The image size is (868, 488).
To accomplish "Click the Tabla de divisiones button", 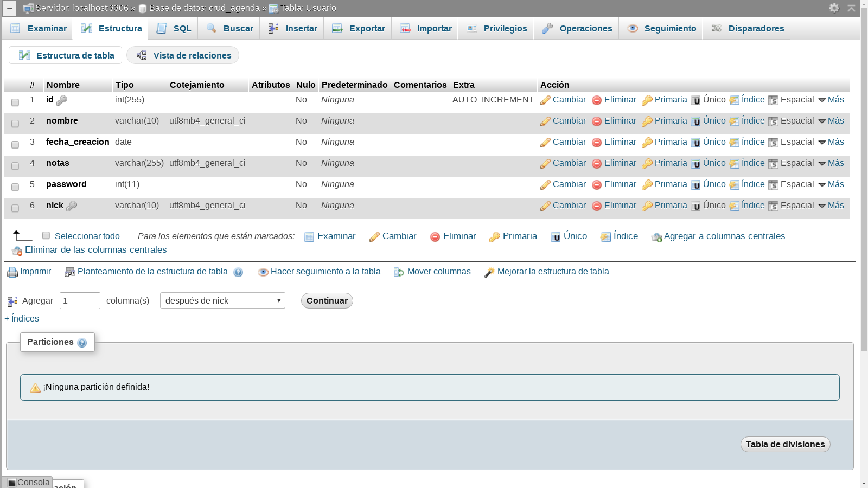I will (785, 444).
